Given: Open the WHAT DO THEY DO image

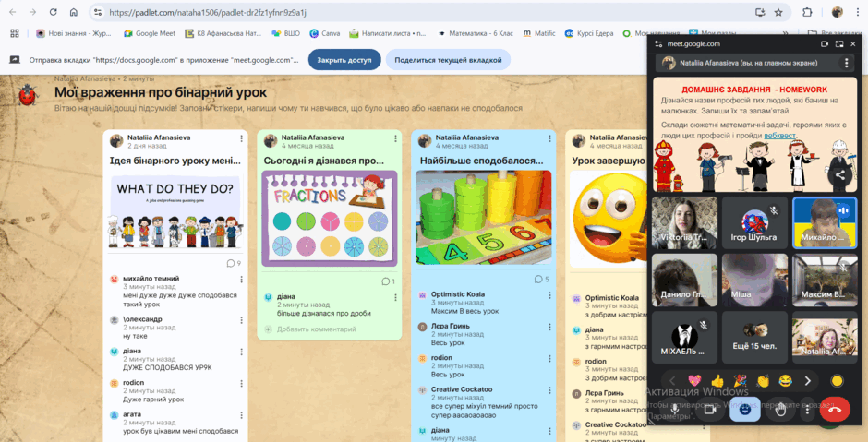Looking at the screenshot, I should [x=175, y=212].
